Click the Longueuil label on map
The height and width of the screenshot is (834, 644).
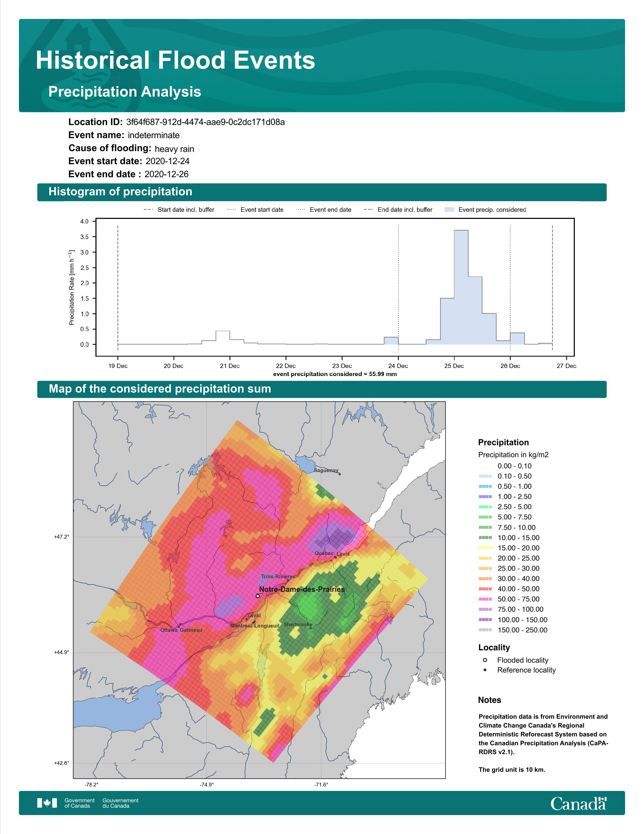pos(267,625)
